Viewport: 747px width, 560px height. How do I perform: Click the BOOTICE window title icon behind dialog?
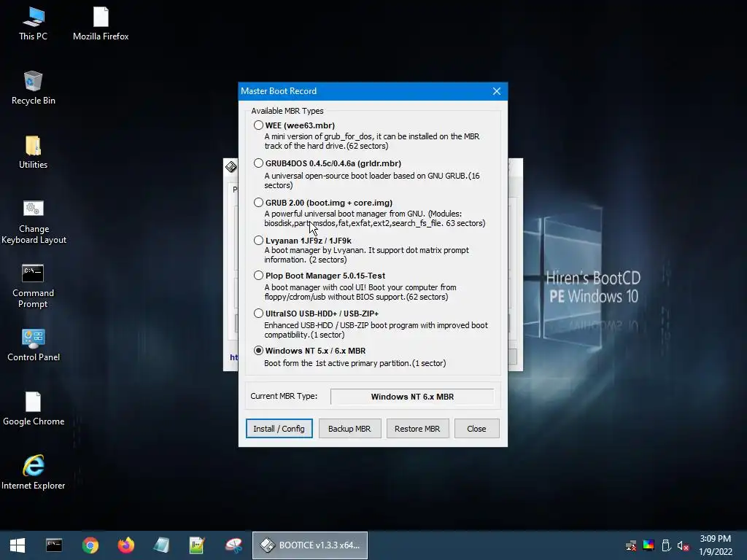pyautogui.click(x=231, y=167)
